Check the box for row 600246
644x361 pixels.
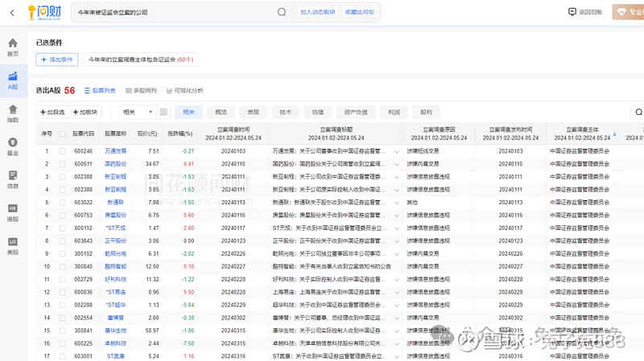63,151
